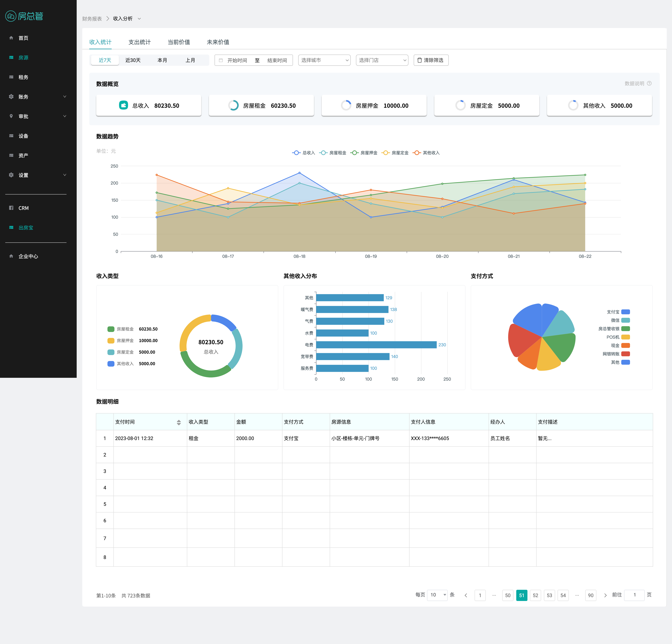Switch to the 未来价值 tab
The height and width of the screenshot is (644, 672).
218,42
